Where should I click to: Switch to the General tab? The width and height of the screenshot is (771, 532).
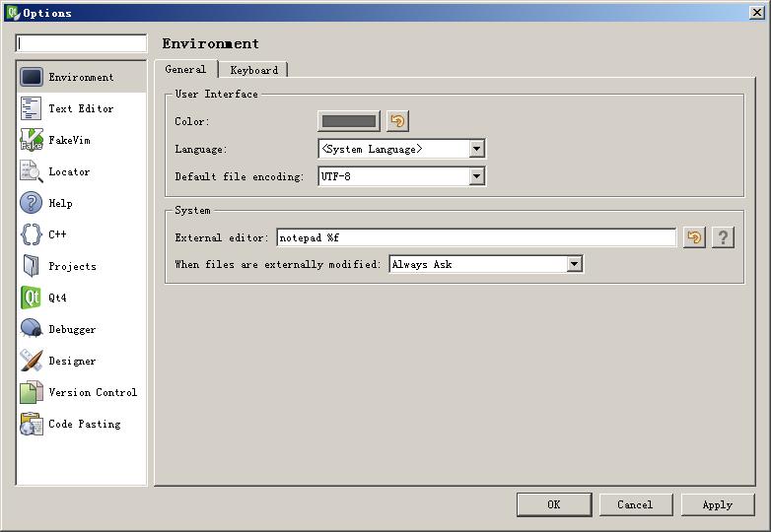[x=185, y=69]
